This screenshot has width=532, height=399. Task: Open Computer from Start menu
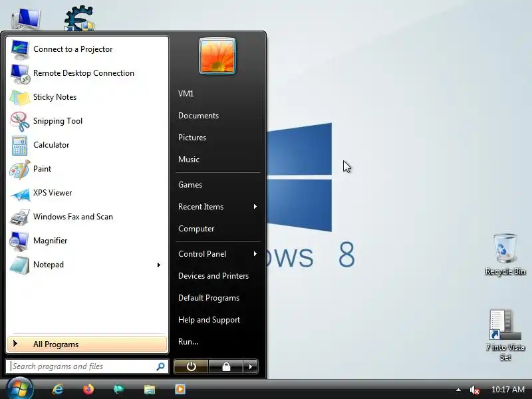pyautogui.click(x=196, y=229)
